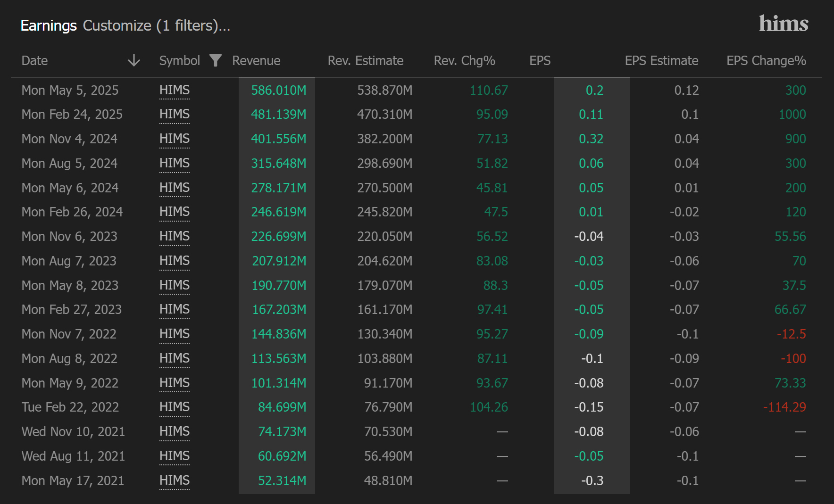Screen dimensions: 834x504
Task: Click the Date column sort arrow
Action: point(134,60)
